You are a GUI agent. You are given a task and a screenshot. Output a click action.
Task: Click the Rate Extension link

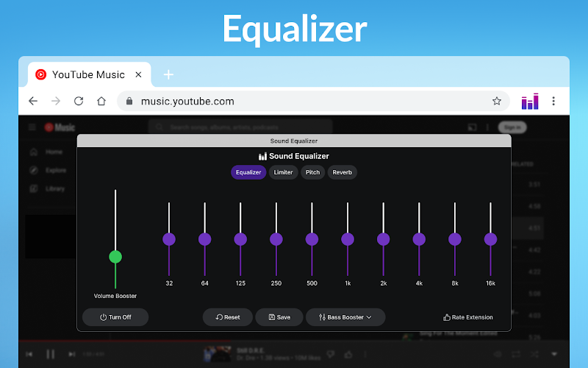pos(468,317)
